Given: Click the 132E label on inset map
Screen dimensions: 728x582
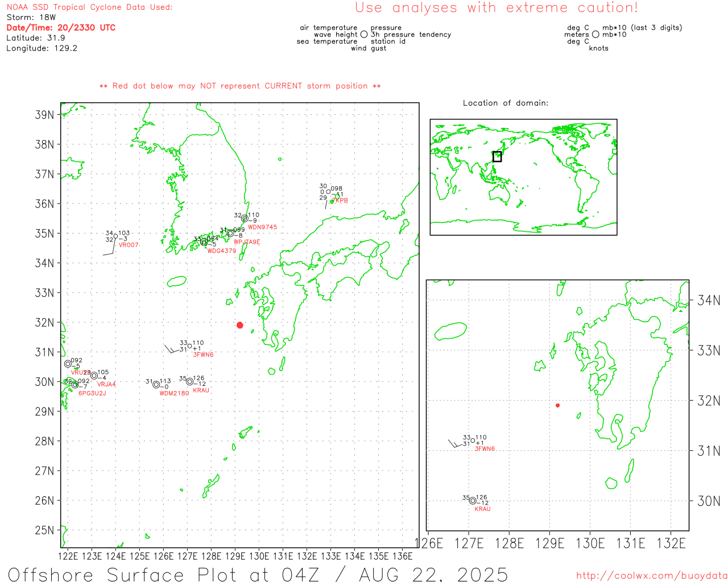Looking at the screenshot, I should pos(672,543).
